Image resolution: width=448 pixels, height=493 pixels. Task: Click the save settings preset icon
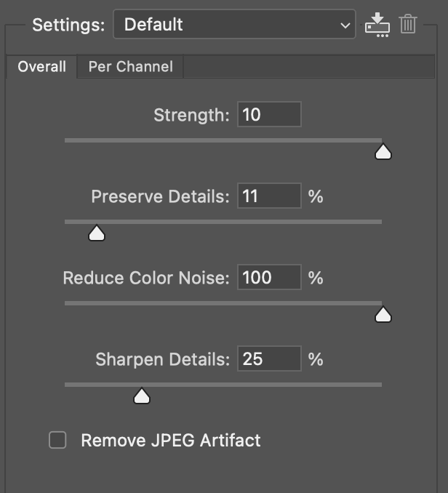[377, 25]
